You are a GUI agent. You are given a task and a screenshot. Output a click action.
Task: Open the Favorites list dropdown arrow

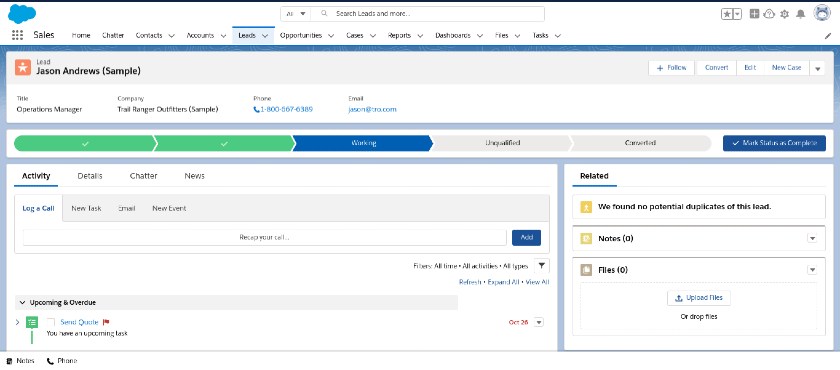click(737, 14)
